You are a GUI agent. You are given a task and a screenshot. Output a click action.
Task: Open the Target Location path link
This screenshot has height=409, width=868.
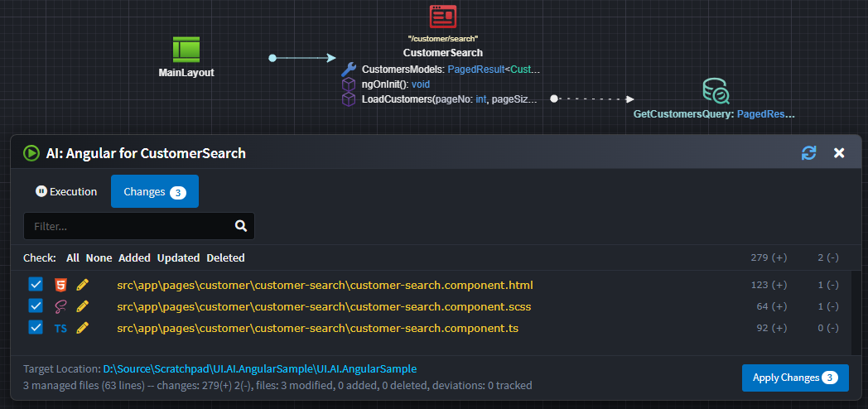(x=259, y=369)
